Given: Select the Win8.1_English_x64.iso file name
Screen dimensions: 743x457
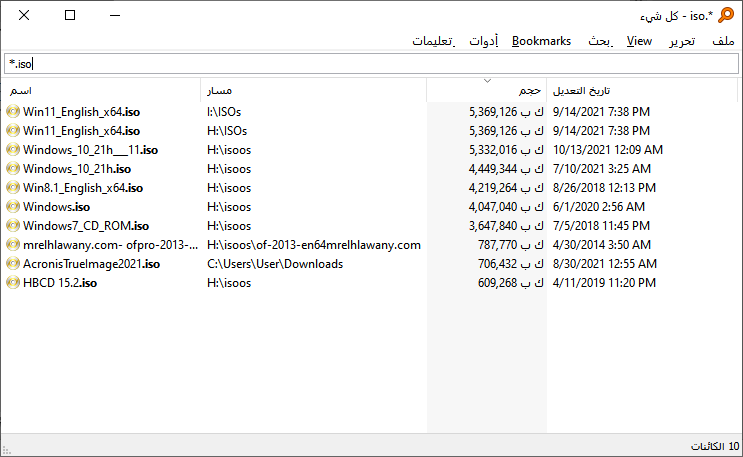Looking at the screenshot, I should (83, 188).
